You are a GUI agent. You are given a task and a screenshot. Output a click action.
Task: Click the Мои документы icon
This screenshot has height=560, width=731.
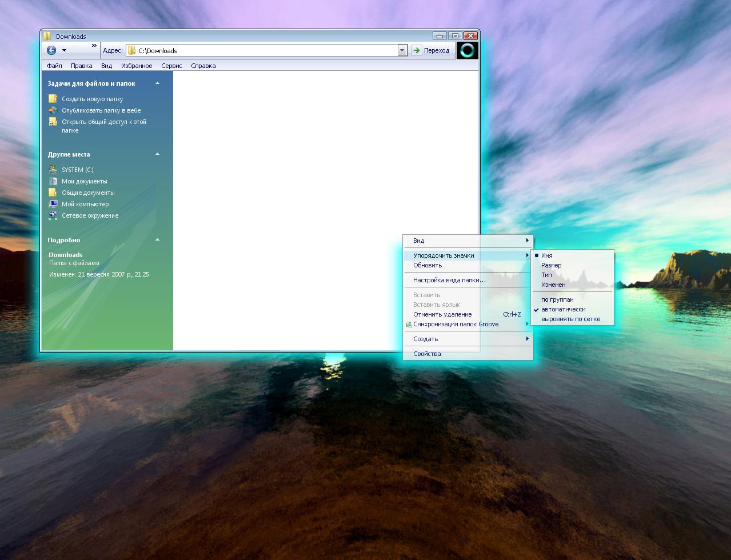[53, 181]
